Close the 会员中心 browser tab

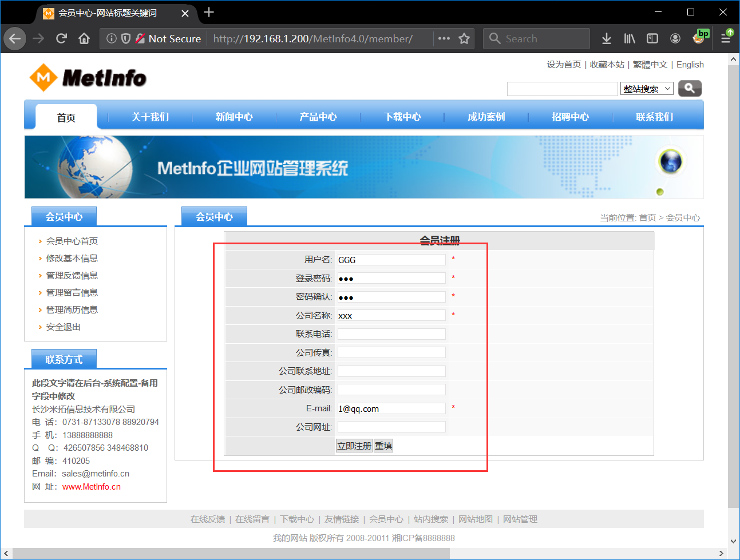(185, 13)
